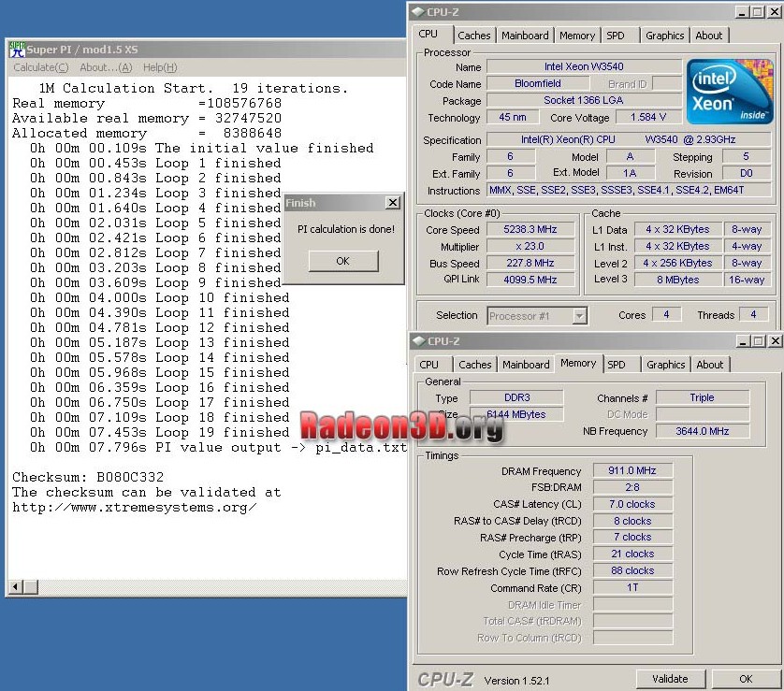This screenshot has height=691, width=784.
Task: Click the 1M Calculation Start line
Action: tap(193, 89)
